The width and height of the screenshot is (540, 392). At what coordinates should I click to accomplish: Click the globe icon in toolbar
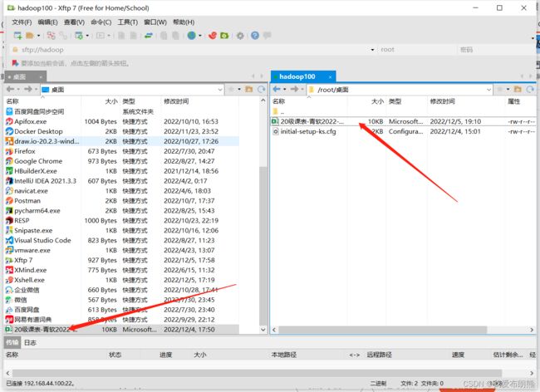[x=191, y=36]
